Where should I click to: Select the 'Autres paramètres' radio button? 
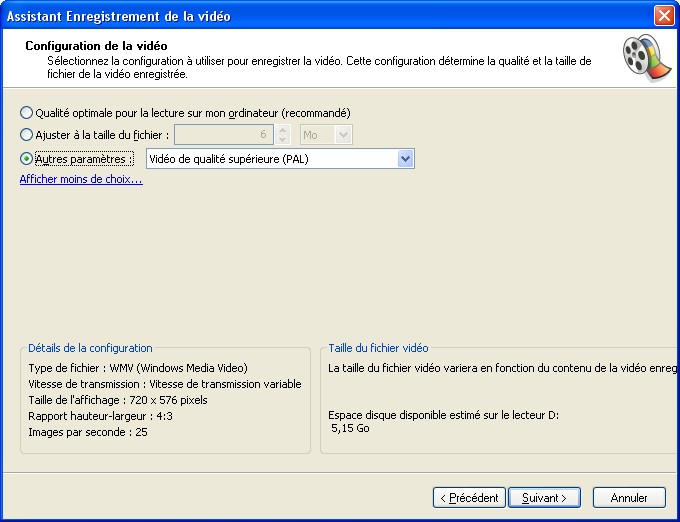click(x=27, y=159)
